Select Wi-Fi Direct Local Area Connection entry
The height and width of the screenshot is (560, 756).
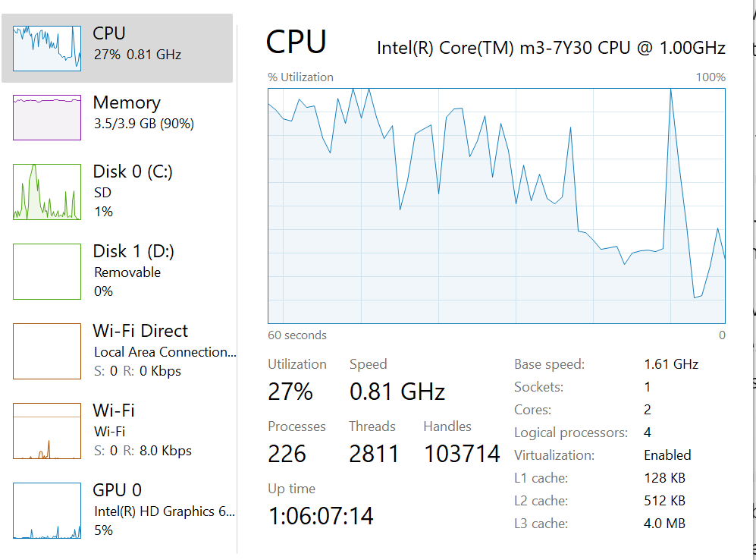[165, 352]
